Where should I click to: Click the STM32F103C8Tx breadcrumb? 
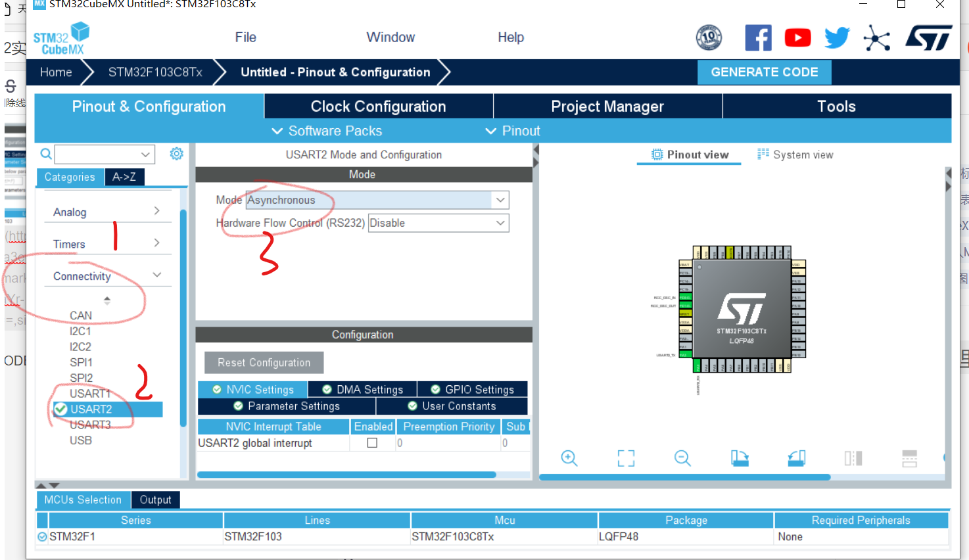(x=155, y=72)
